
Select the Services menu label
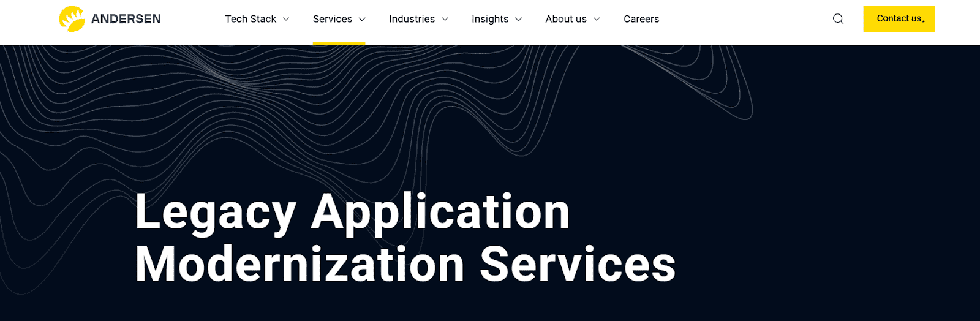pyautogui.click(x=332, y=19)
